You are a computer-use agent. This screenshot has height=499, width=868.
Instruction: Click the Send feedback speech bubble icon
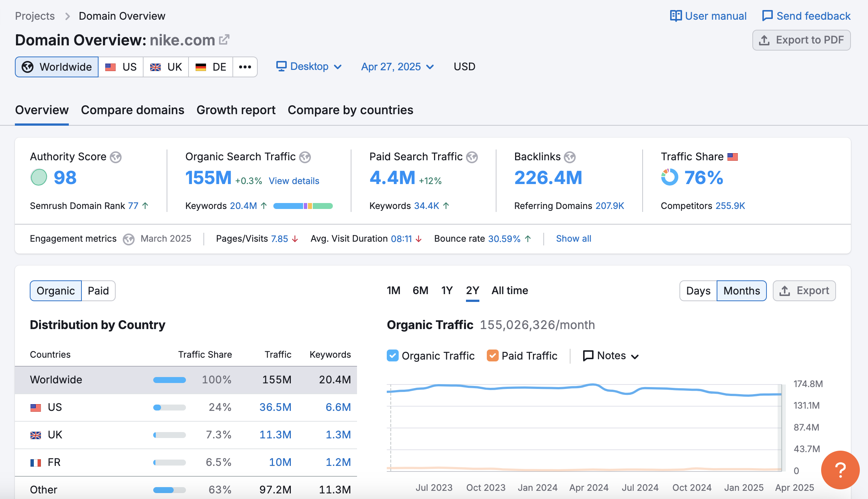pos(768,16)
